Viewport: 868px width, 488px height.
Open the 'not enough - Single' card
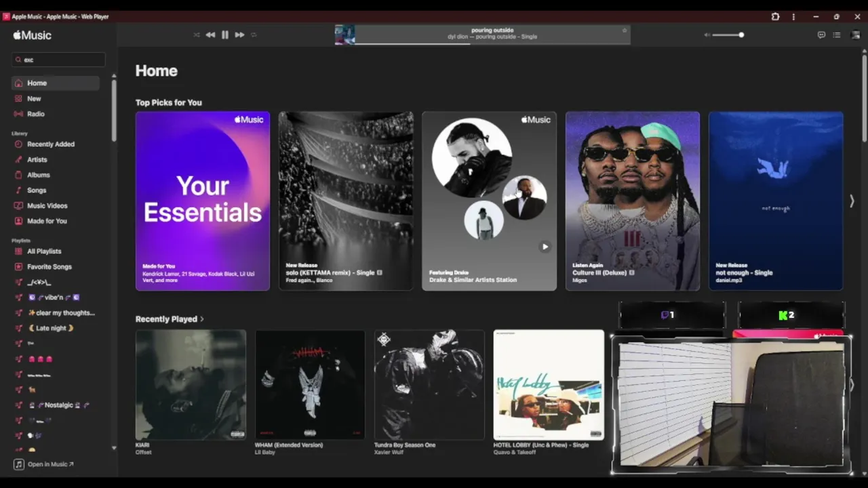tap(776, 201)
